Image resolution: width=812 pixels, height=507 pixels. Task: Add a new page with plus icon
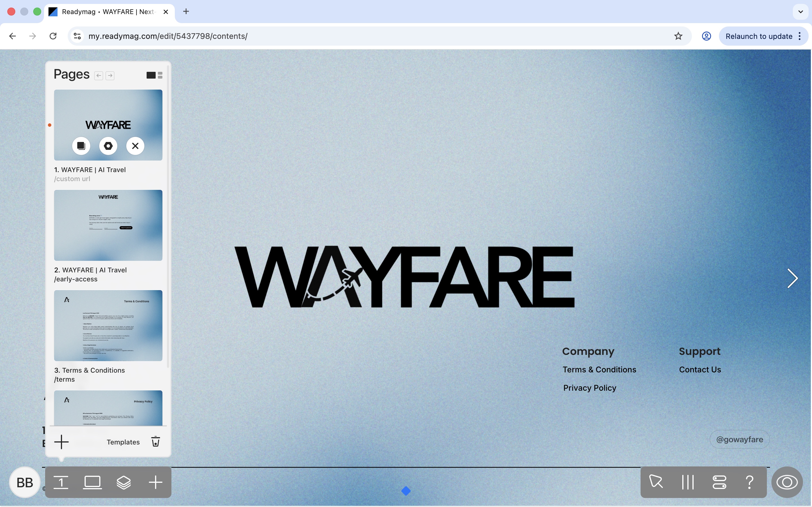(61, 442)
